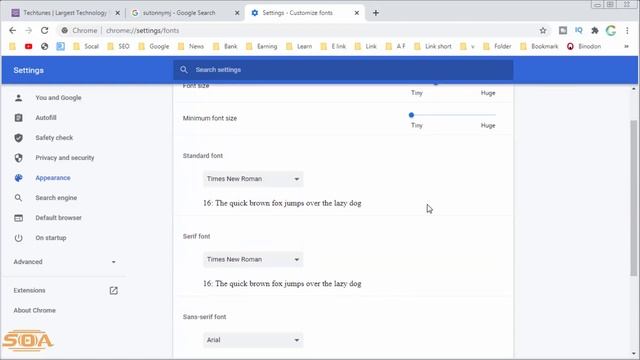Bookmark this page with the star icon
Screen dimensions: 640x360
click(543, 31)
